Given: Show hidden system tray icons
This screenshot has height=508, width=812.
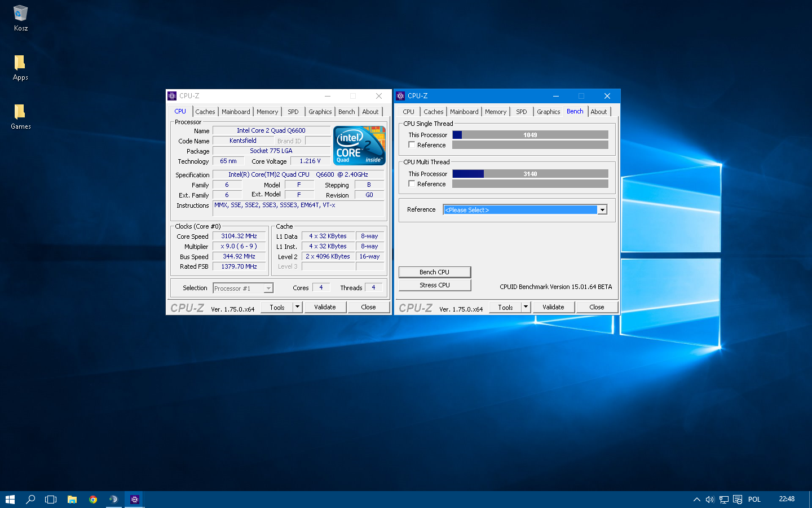Looking at the screenshot, I should (x=697, y=500).
